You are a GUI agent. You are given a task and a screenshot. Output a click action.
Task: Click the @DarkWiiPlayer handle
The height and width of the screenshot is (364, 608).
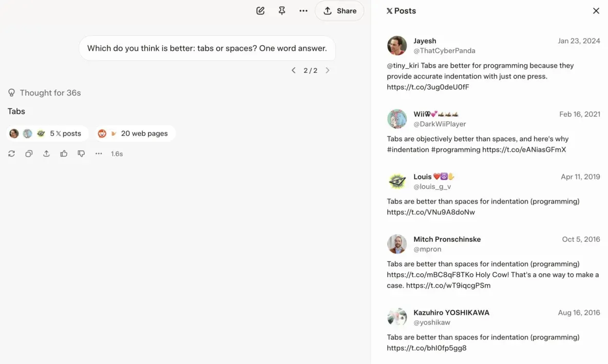click(x=440, y=124)
